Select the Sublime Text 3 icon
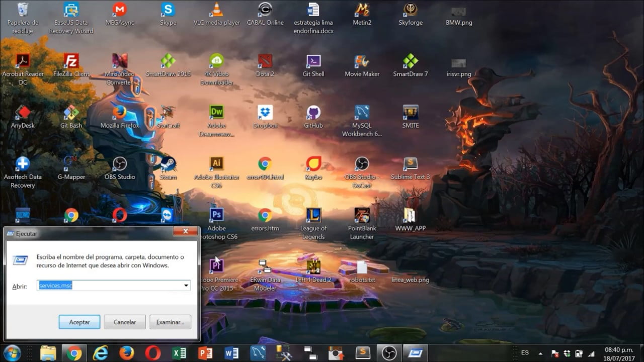The height and width of the screenshot is (362, 644). 411,168
